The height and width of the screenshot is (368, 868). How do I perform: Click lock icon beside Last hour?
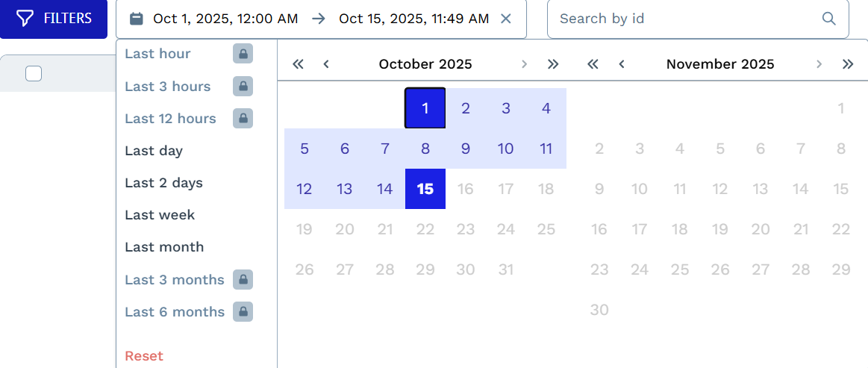(x=243, y=54)
